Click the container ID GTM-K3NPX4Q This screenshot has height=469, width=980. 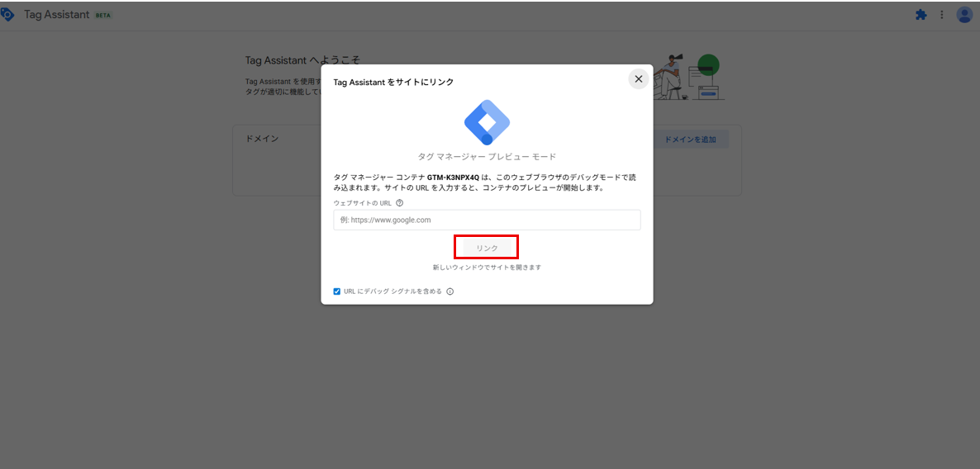pos(453,178)
